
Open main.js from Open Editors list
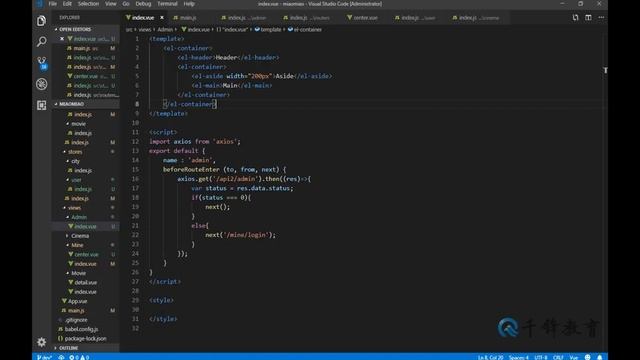pyautogui.click(x=86, y=48)
